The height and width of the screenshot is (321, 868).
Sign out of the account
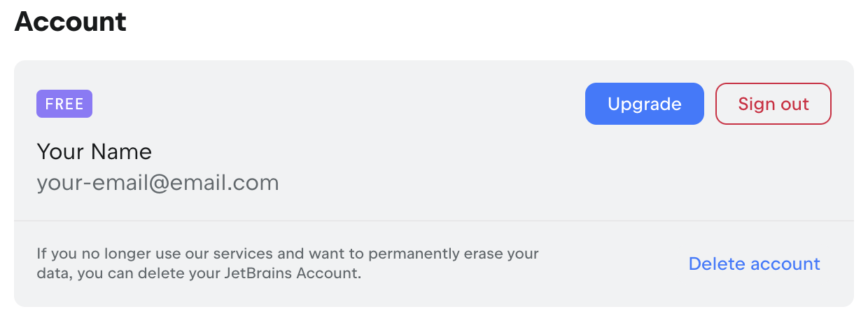pos(773,104)
